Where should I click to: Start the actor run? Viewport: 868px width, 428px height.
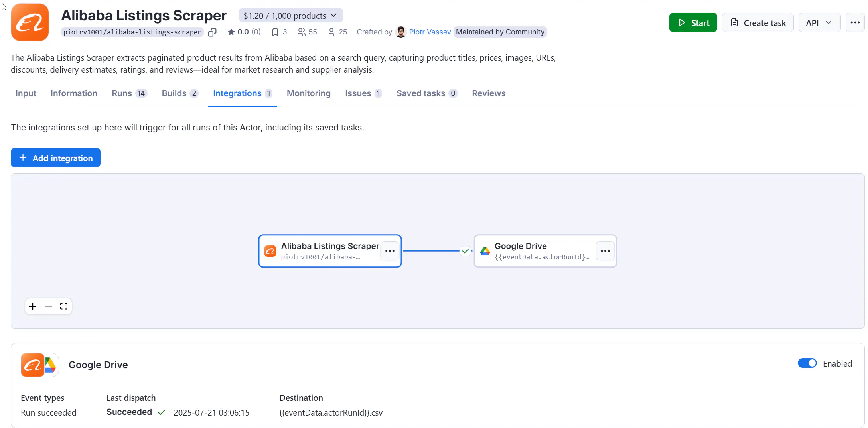pyautogui.click(x=693, y=22)
